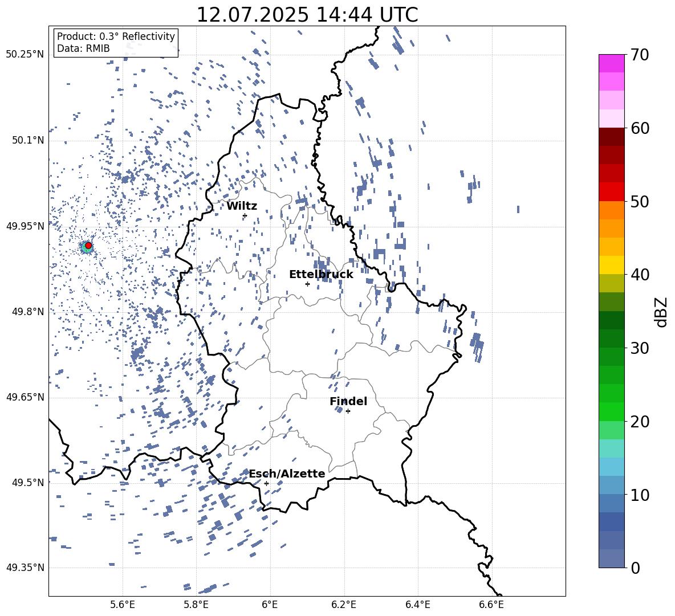The width and height of the screenshot is (675, 616).
Task: Click the 6°E longitude label
Action: pyautogui.click(x=270, y=605)
